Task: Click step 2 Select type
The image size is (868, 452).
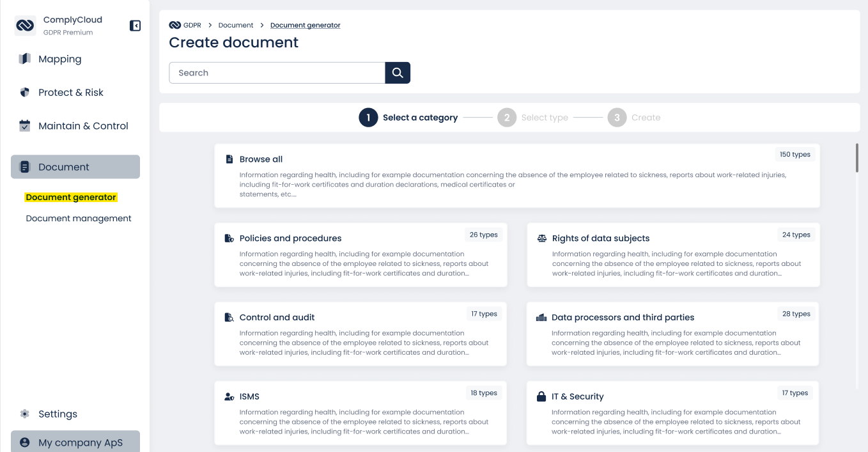Action: tap(532, 118)
